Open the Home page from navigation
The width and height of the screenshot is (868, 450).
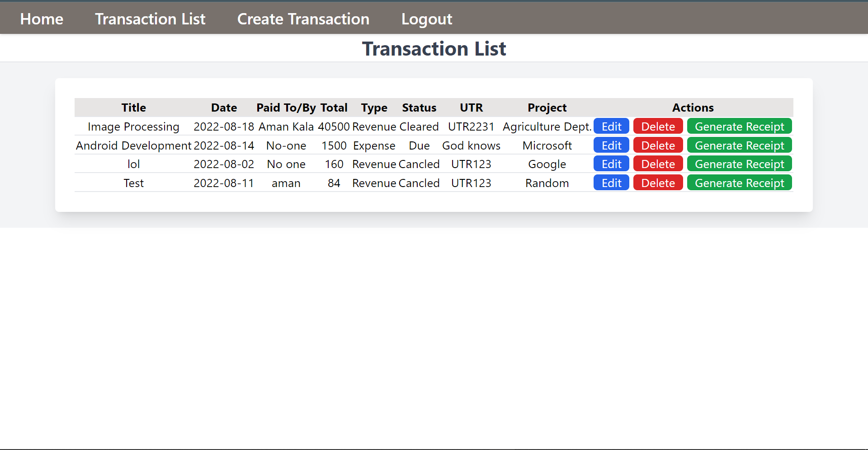tap(41, 19)
